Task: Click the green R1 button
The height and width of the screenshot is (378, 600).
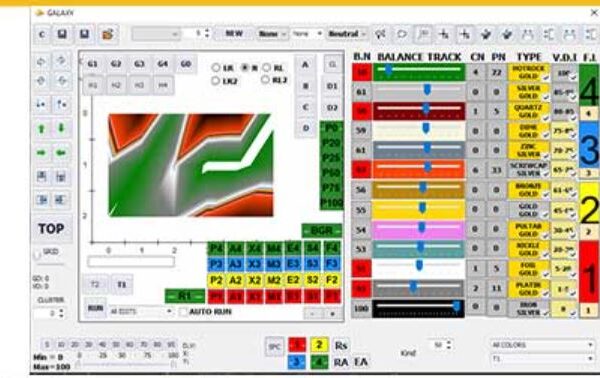Action: click(x=185, y=296)
